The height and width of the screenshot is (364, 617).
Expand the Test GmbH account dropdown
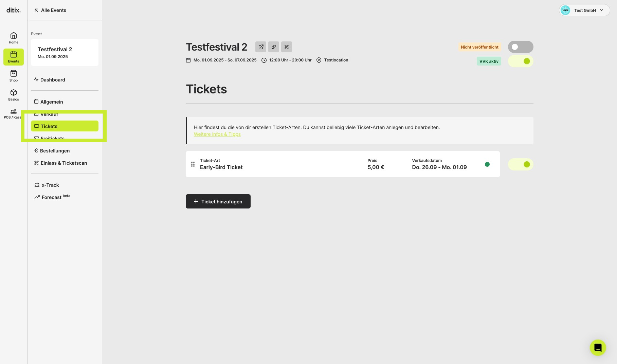[584, 10]
